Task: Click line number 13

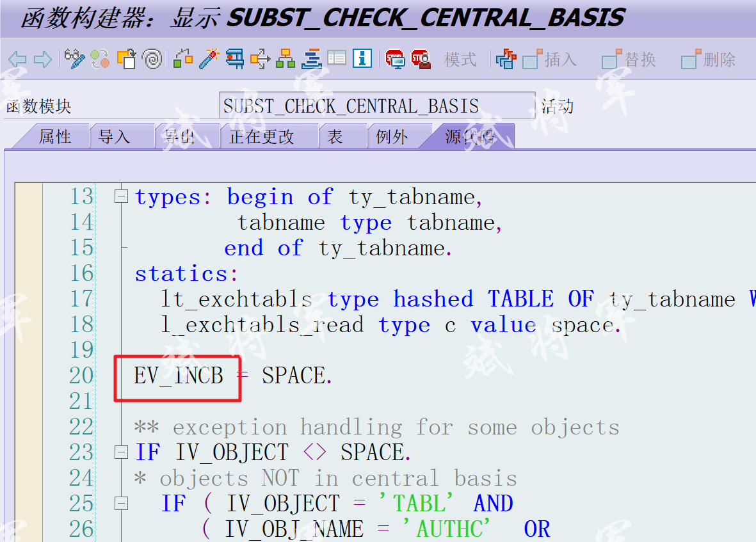Action: coord(81,196)
